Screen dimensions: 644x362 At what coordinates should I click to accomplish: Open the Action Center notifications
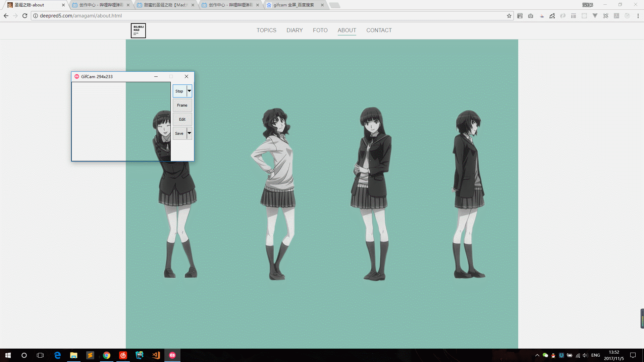tap(633, 355)
